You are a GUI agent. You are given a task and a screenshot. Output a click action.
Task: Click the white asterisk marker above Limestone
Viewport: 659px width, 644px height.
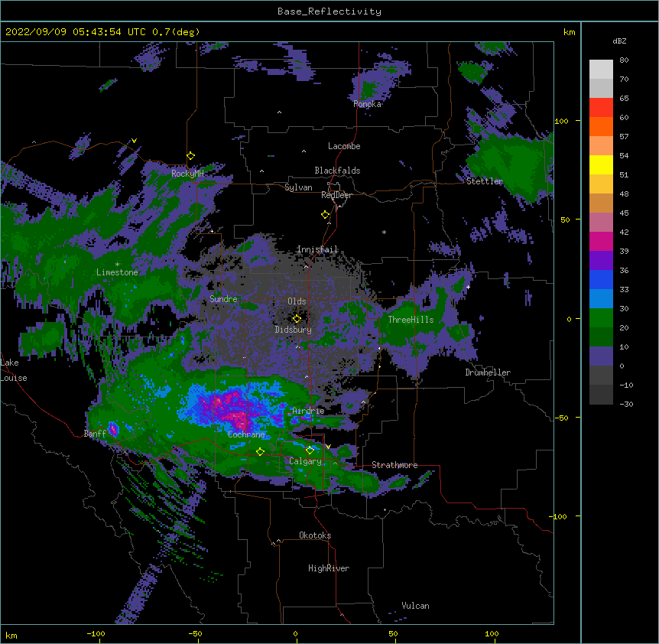(117, 265)
